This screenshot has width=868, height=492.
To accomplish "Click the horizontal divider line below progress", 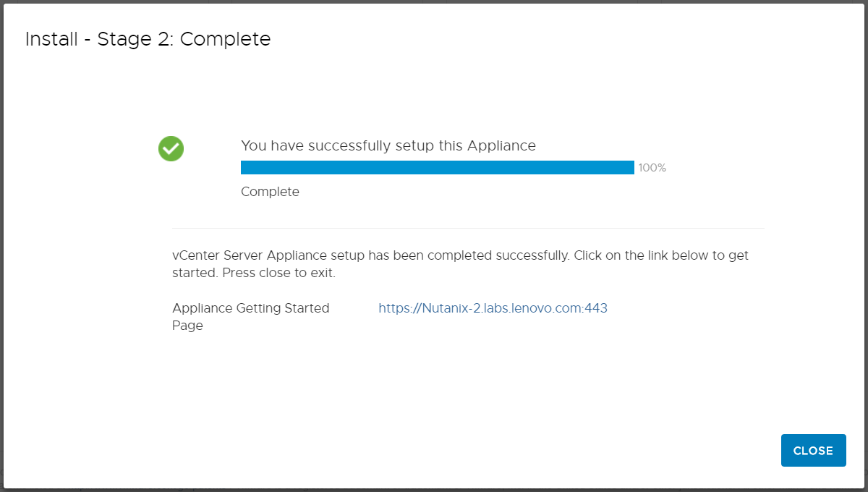I will tap(468, 228).
